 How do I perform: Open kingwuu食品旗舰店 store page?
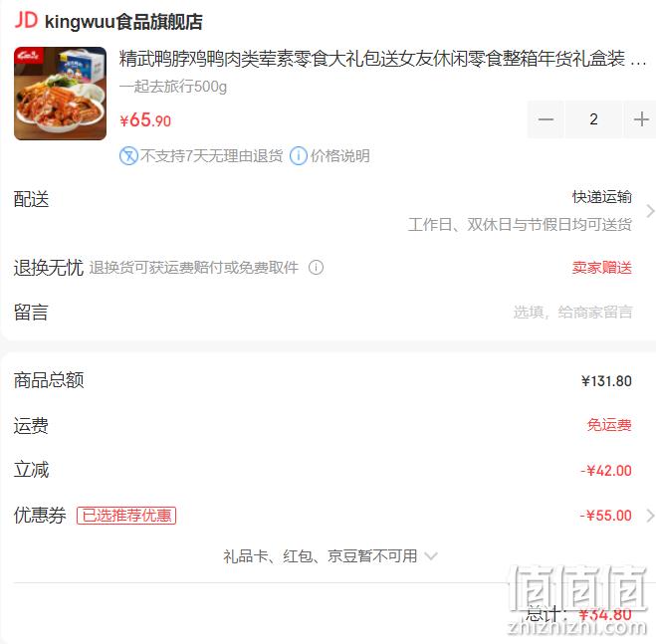pos(123,22)
